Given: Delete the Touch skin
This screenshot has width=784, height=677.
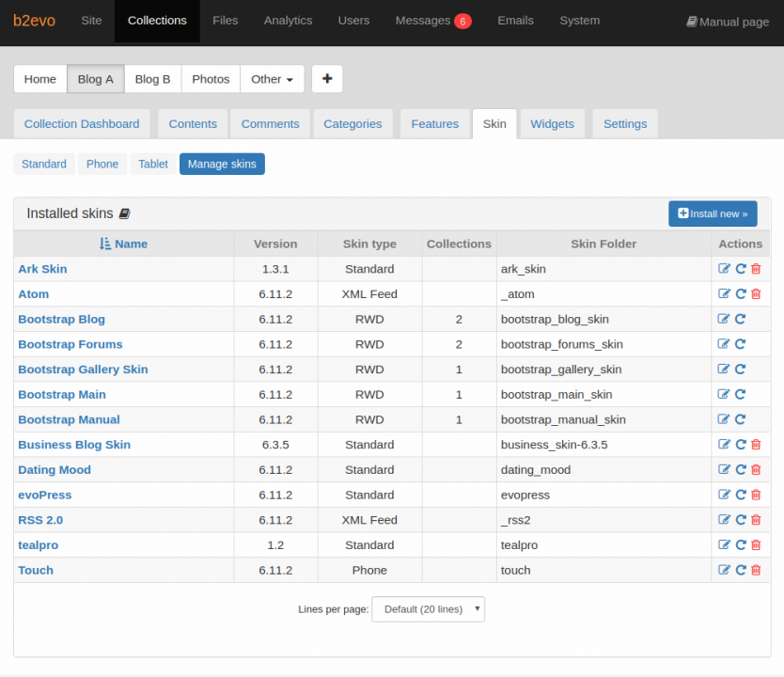Looking at the screenshot, I should (x=756, y=570).
